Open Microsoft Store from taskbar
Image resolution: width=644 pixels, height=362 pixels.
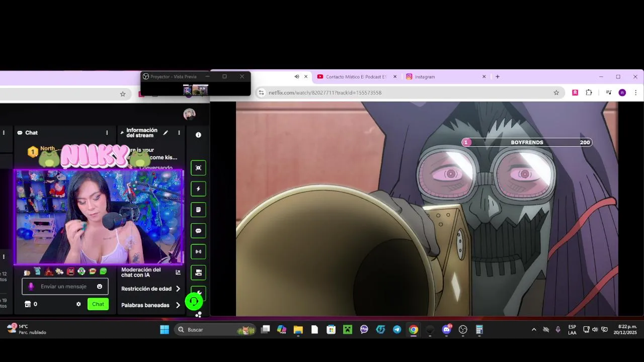(x=331, y=330)
